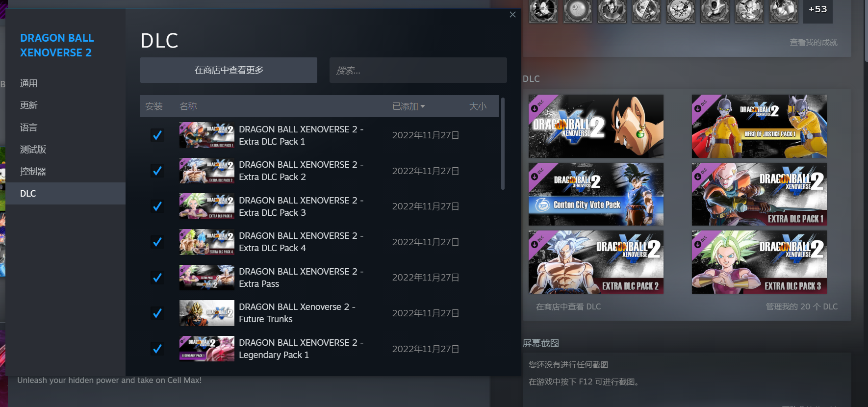This screenshot has width=868, height=407.
Task: Click the Extra DLC Pack 2 library card
Action: point(596,262)
